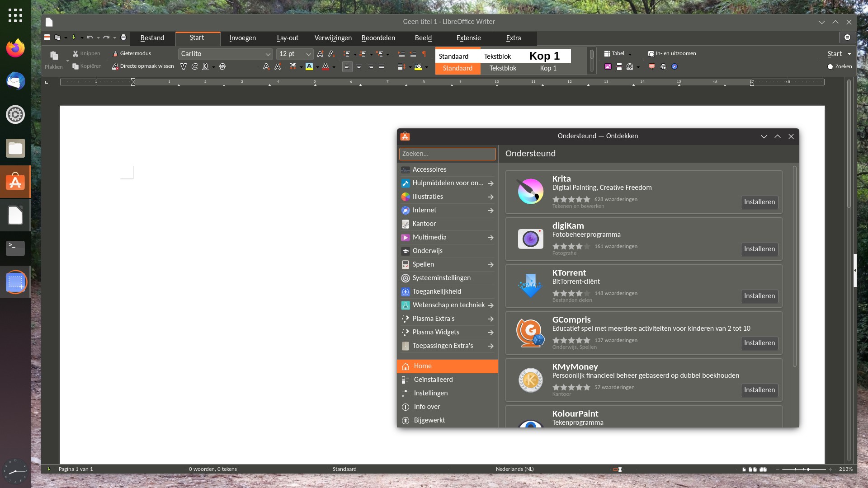The image size is (868, 488).
Task: Open the Tabel dropdown arrow
Action: point(630,54)
